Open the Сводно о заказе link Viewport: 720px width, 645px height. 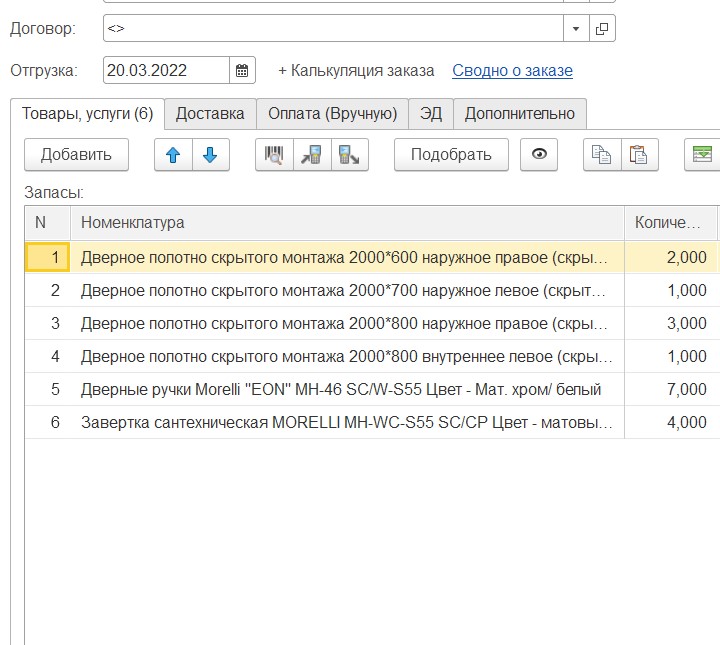tap(512, 71)
